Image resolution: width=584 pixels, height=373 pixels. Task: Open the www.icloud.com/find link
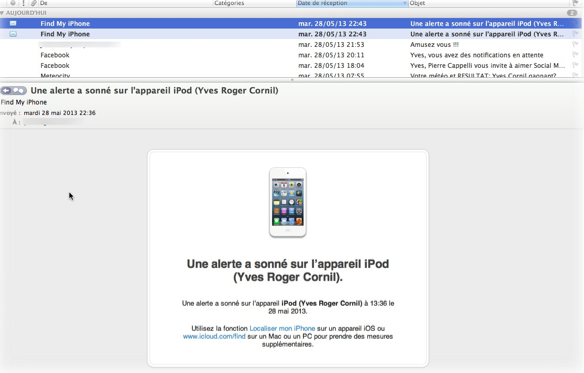coord(214,336)
